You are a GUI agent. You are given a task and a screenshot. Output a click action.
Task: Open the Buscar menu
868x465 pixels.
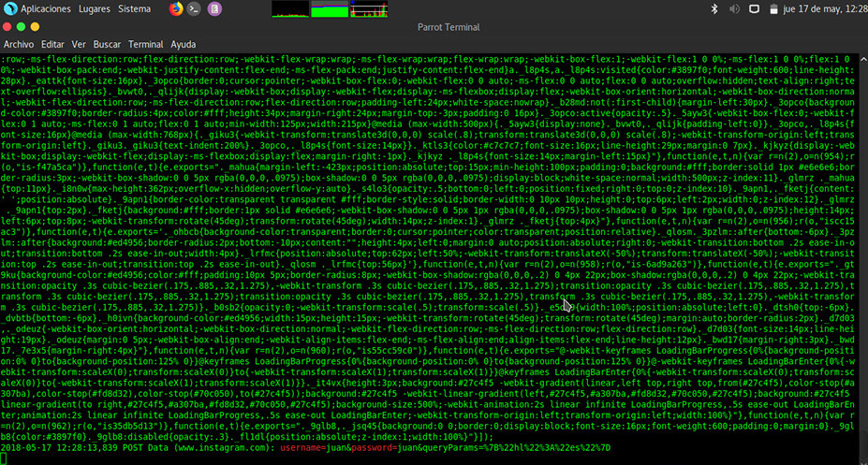[x=108, y=44]
